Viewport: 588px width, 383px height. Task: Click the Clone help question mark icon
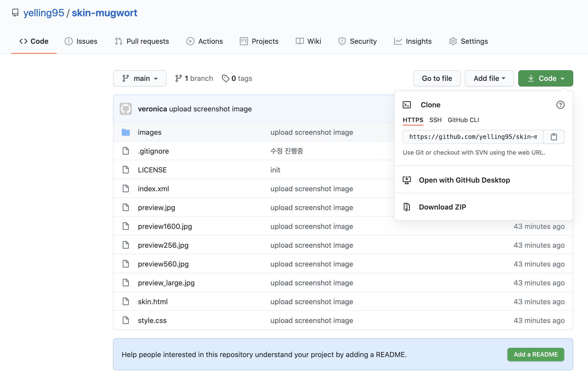[560, 105]
